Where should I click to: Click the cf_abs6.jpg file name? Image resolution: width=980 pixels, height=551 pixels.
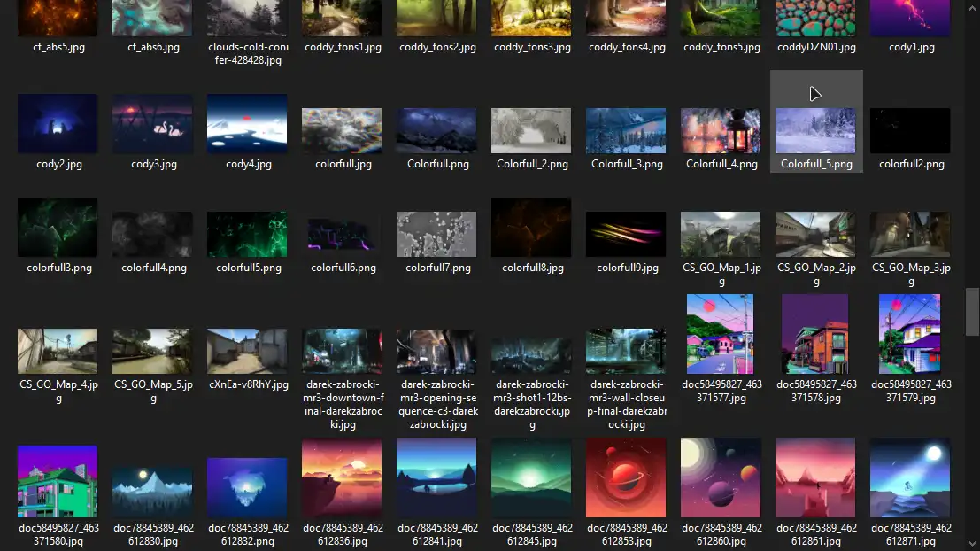154,47
